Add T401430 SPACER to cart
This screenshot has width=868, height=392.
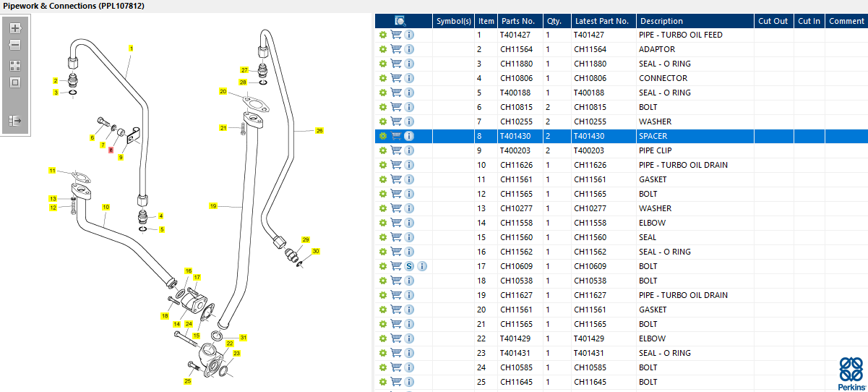pyautogui.click(x=396, y=136)
